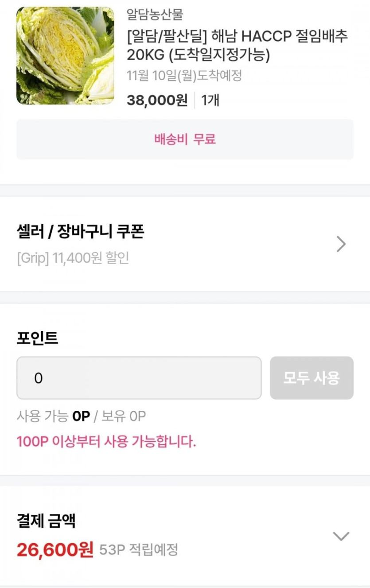Focus the points amount input field
This screenshot has width=370, height=588.
pyautogui.click(x=139, y=378)
